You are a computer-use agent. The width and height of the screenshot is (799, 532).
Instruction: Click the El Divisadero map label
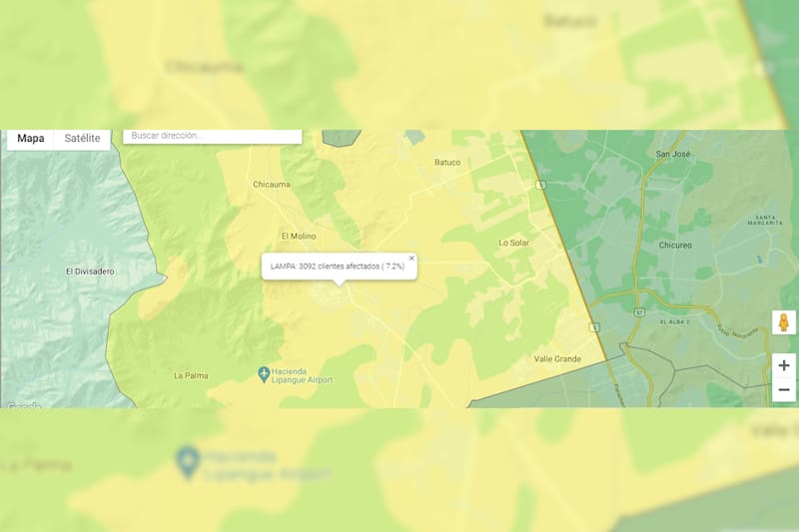coord(90,271)
